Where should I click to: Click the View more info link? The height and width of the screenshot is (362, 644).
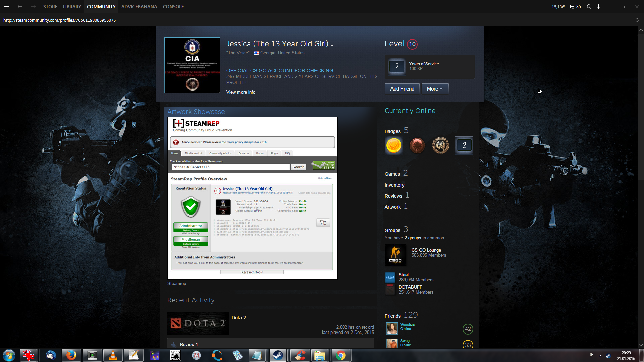(x=240, y=92)
